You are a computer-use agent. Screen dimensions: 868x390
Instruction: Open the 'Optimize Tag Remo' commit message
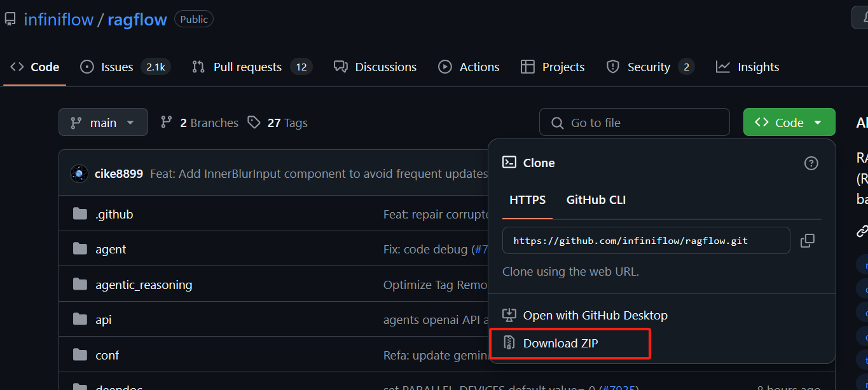[436, 285]
